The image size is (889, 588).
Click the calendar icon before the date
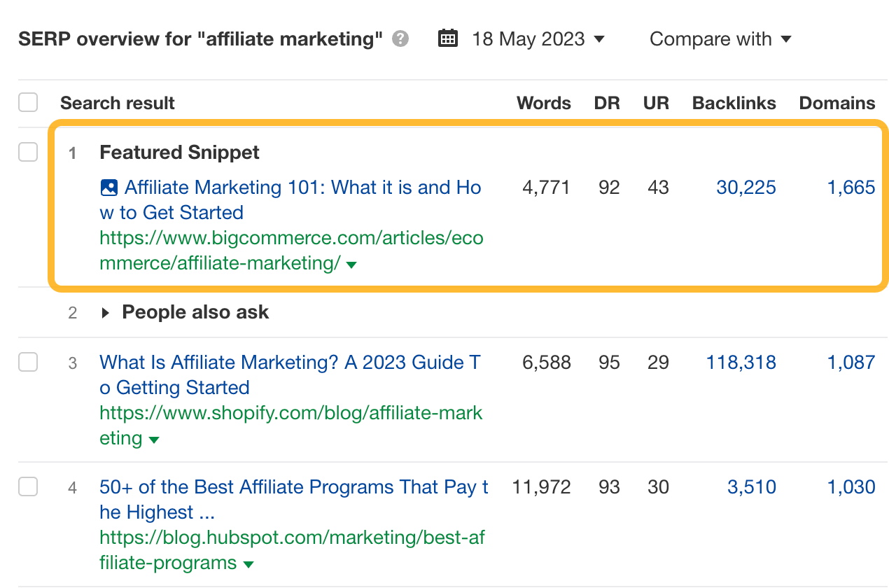click(447, 38)
